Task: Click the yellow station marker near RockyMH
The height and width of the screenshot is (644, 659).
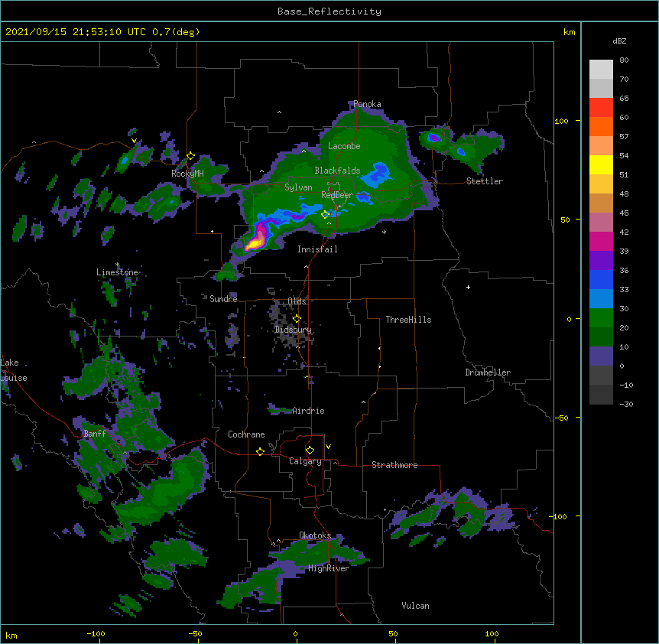Action: tap(190, 156)
